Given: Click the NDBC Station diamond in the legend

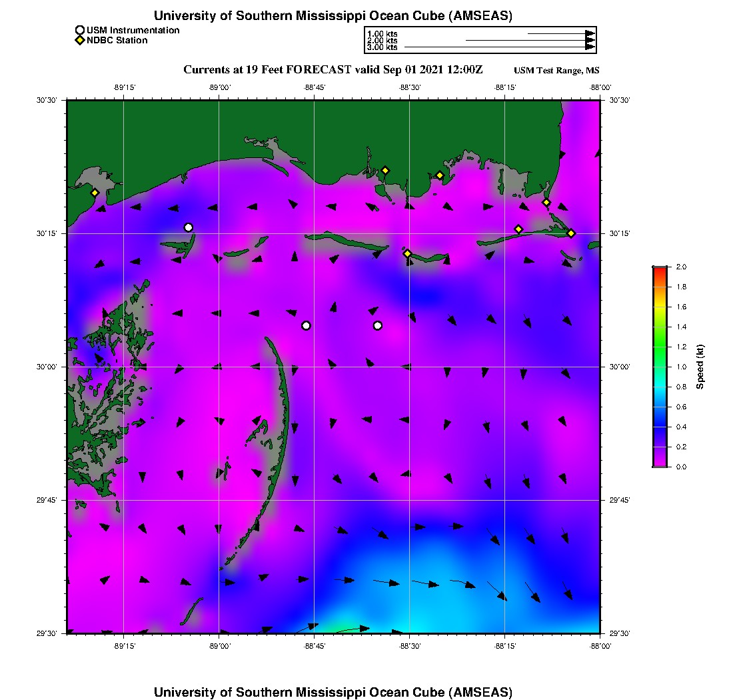Looking at the screenshot, I should (x=80, y=41).
